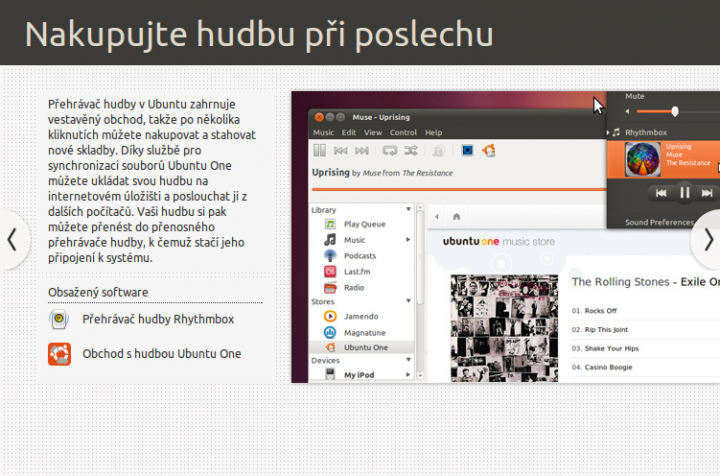This screenshot has height=476, width=720.
Task: Open the Control menu in Rhythmbox
Action: [403, 132]
